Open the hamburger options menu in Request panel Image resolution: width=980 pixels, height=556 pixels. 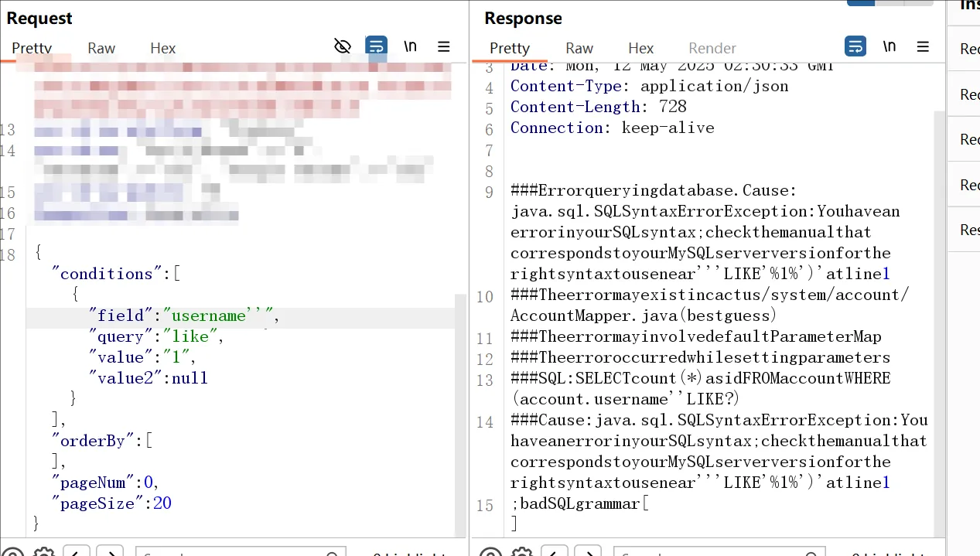coord(444,46)
